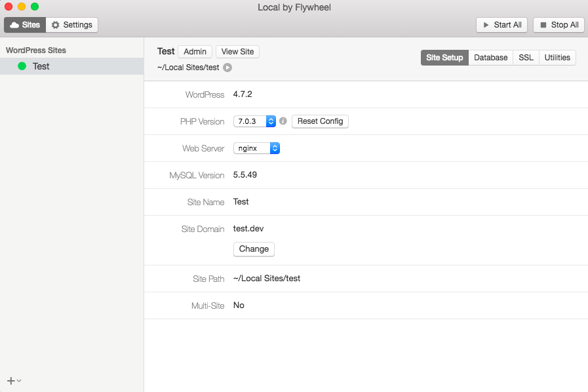This screenshot has height=392, width=588.
Task: Open the add-site chevron menu at bottom left
Action: pyautogui.click(x=19, y=380)
